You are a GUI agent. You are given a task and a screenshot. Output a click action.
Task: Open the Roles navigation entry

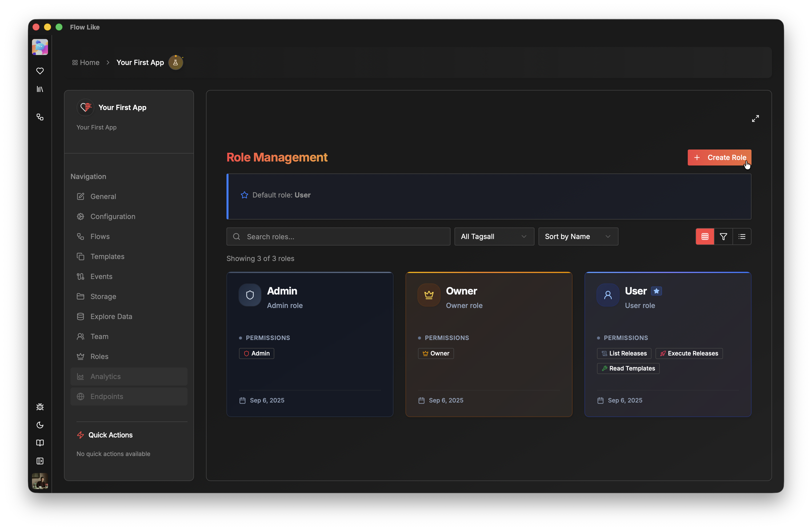coord(99,356)
